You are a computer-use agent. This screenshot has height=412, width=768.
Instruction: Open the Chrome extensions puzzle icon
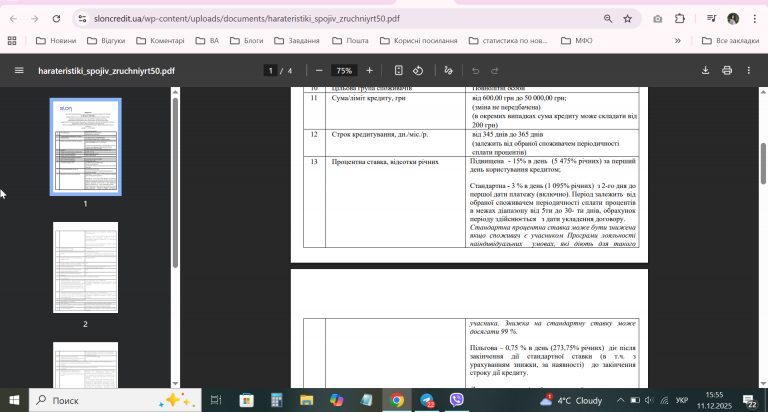click(679, 19)
